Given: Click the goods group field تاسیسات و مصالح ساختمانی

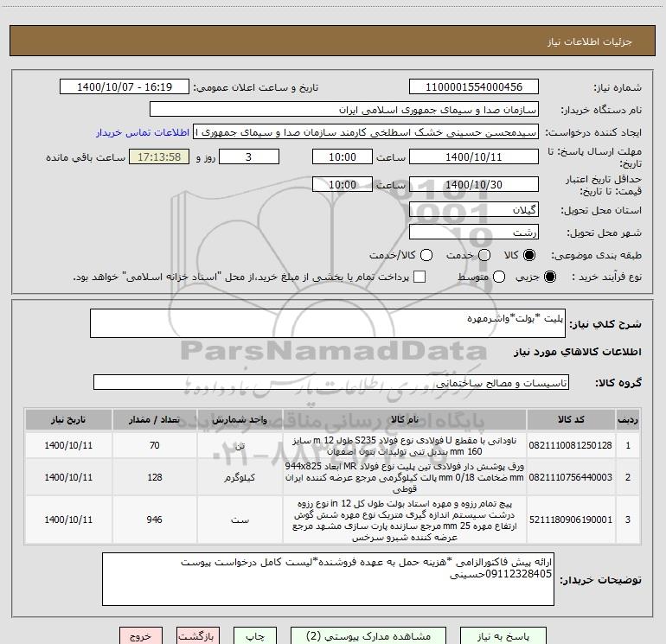Looking at the screenshot, I should click(331, 382).
